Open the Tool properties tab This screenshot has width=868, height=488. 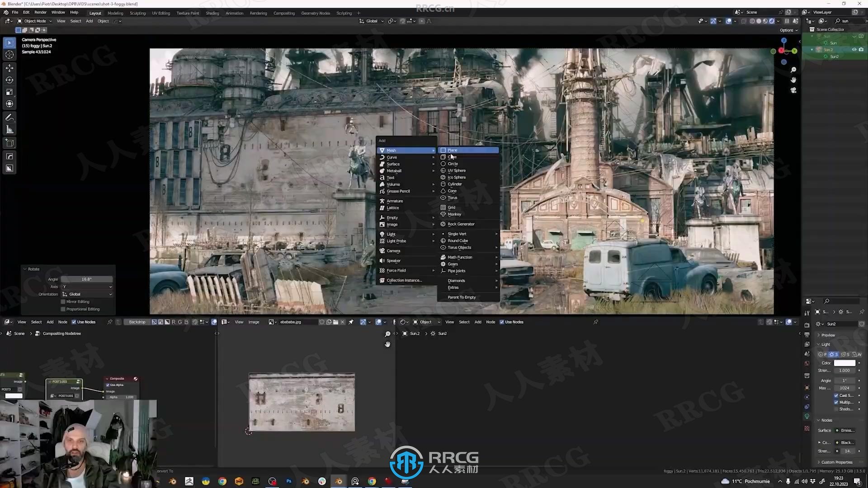point(807,313)
